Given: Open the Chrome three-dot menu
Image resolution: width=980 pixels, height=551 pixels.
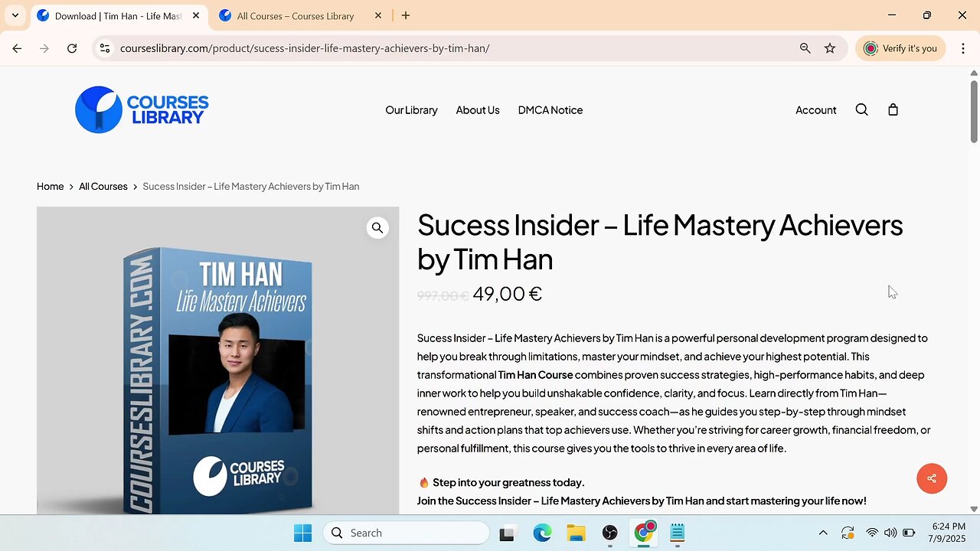Looking at the screenshot, I should (x=963, y=48).
